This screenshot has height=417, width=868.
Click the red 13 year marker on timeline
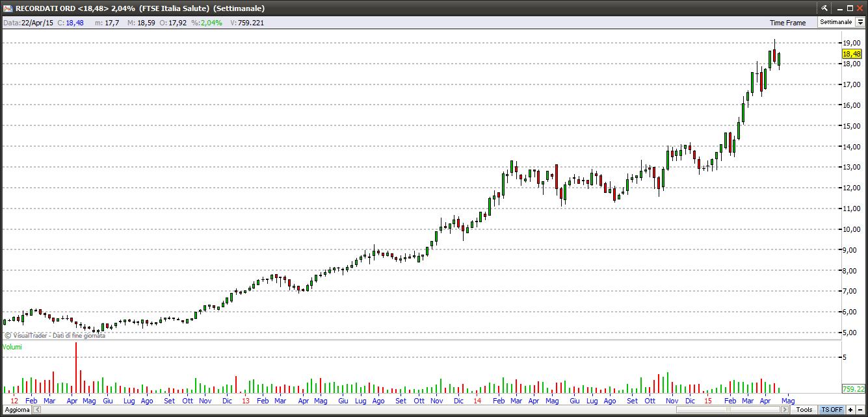click(245, 401)
